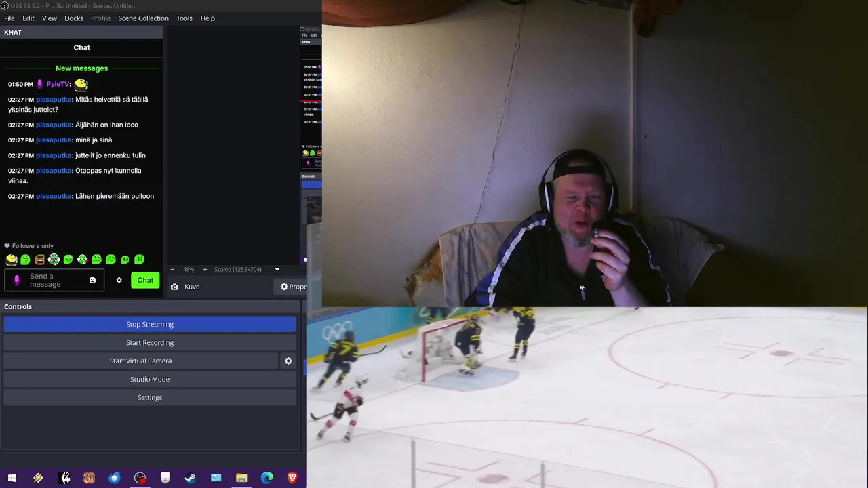
Task: Open the Scene Collection menu
Action: click(x=143, y=18)
